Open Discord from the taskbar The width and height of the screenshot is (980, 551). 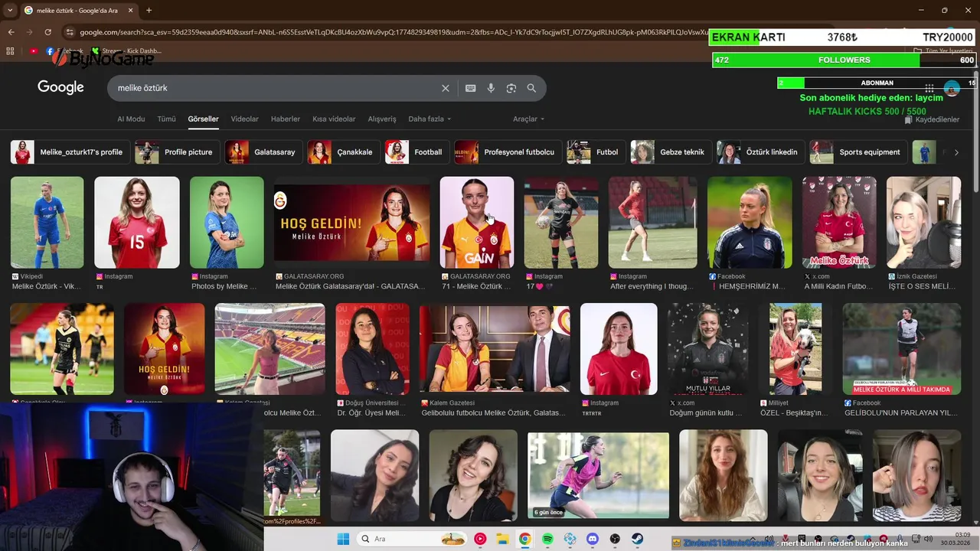[x=592, y=539]
